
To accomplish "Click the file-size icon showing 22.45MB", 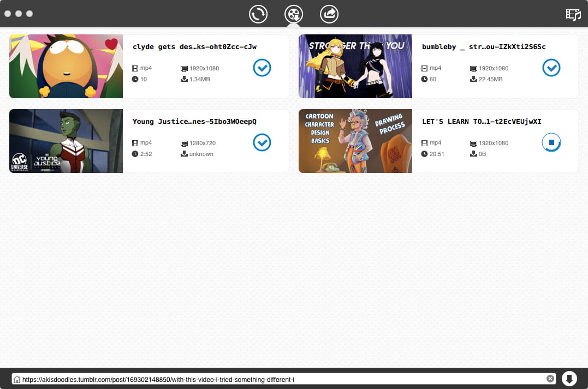I will coord(472,79).
